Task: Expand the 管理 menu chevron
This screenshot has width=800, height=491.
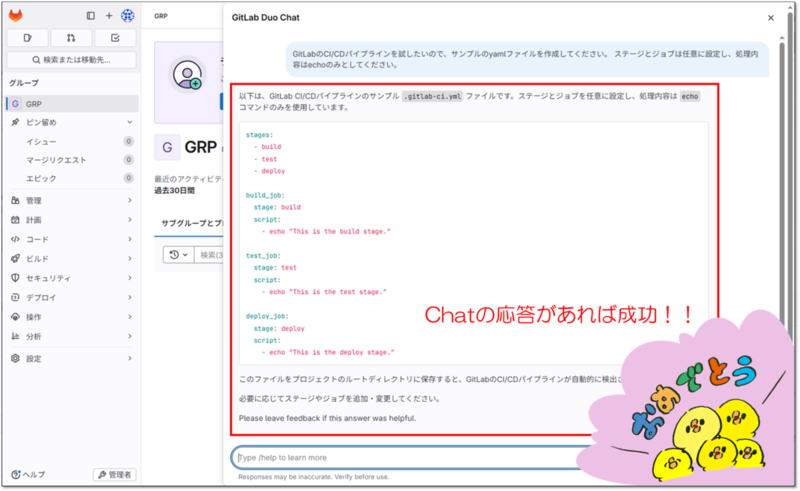Action: coord(130,200)
